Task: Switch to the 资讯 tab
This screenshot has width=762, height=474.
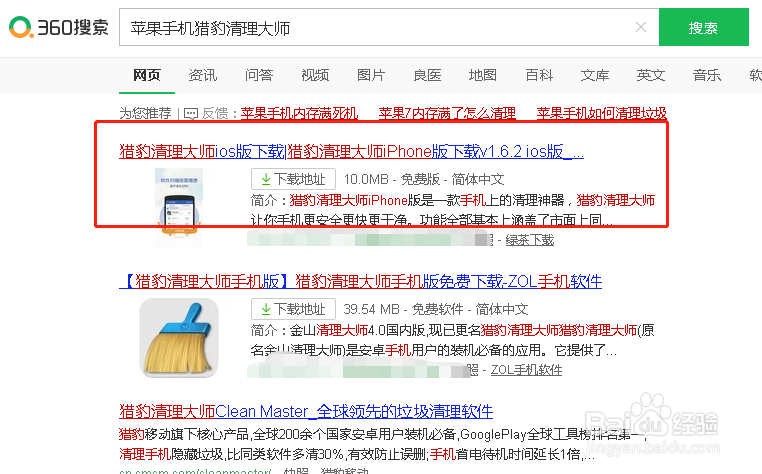Action: [x=203, y=75]
